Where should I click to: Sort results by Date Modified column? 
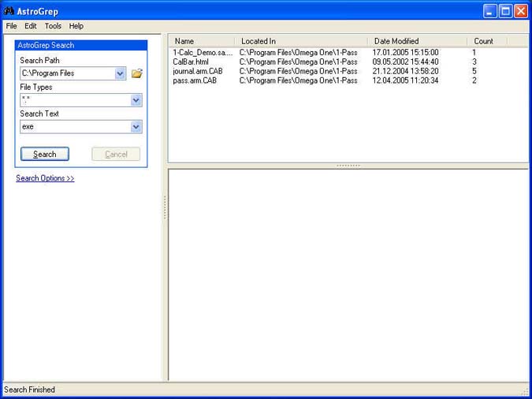coord(396,41)
